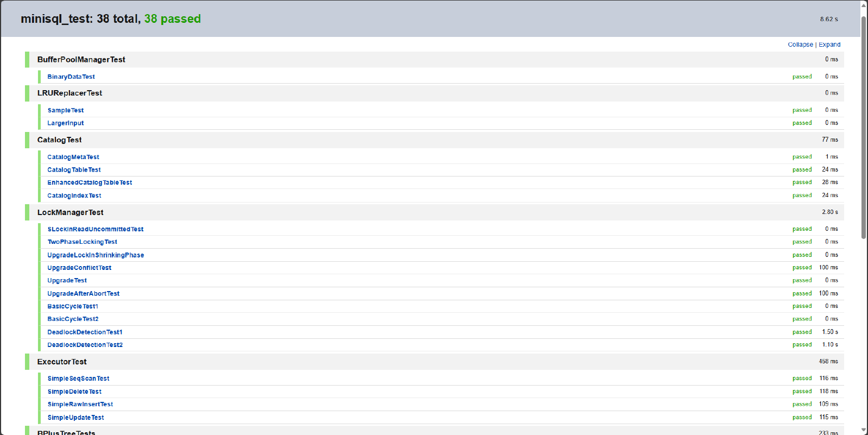Open the TwoPhaseLockingTest entry

82,242
